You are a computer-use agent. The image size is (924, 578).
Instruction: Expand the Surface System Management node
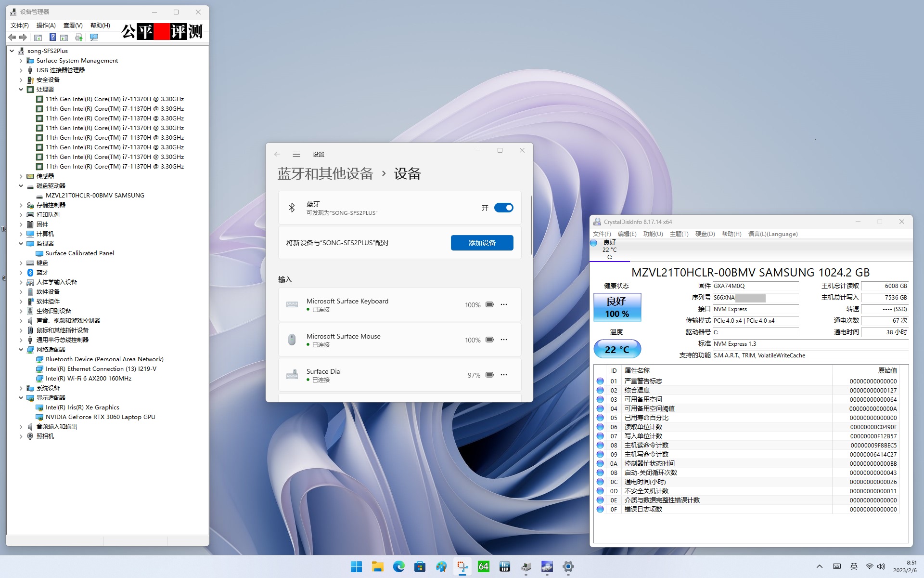[21, 60]
